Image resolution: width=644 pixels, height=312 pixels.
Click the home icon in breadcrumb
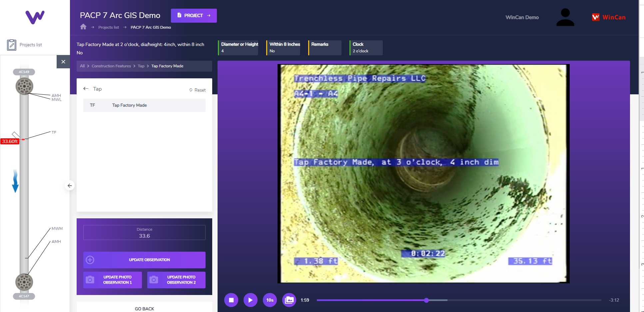83,27
